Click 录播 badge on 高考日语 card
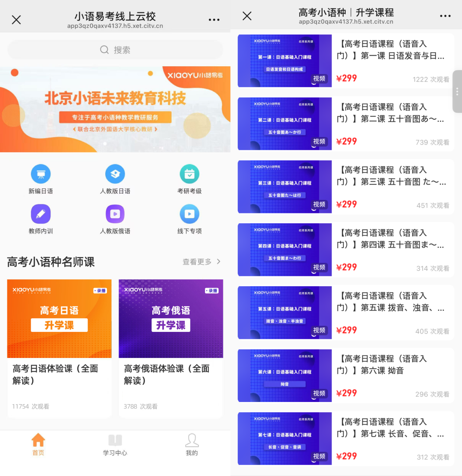 (x=100, y=291)
